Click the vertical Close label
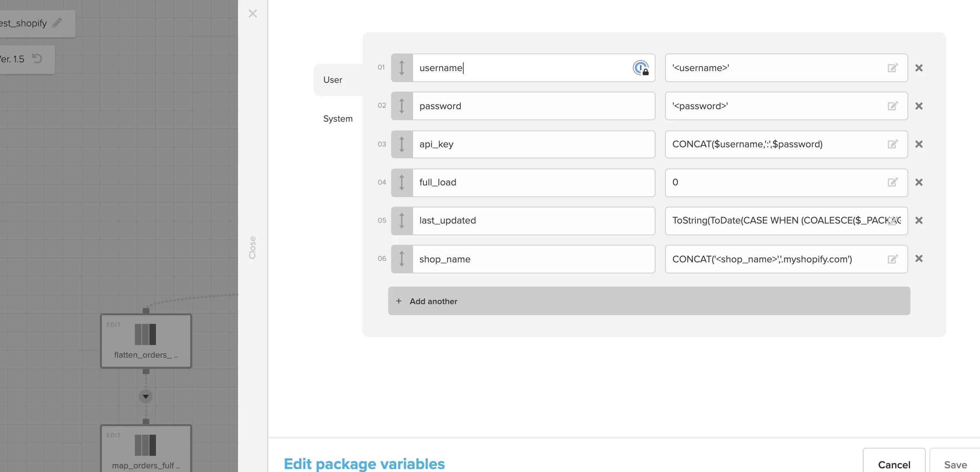Viewport: 980px width, 472px height. click(x=252, y=247)
